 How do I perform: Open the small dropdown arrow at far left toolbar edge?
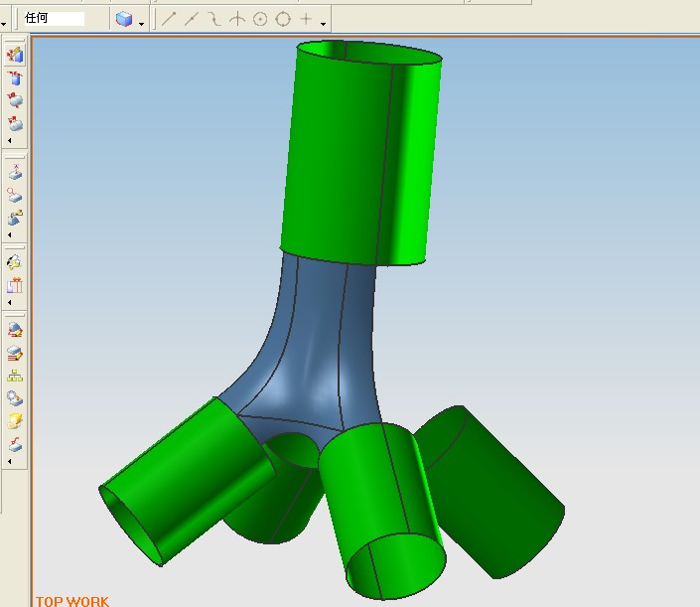3,24
